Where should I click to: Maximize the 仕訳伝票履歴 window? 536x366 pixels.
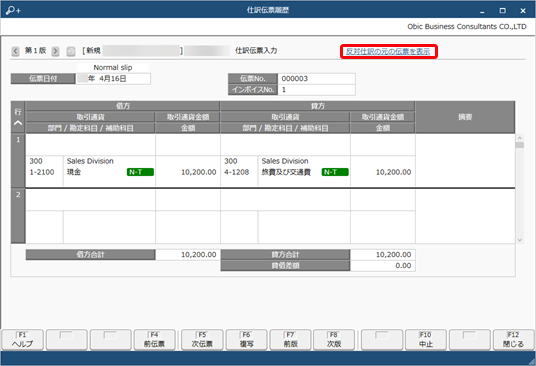point(502,11)
